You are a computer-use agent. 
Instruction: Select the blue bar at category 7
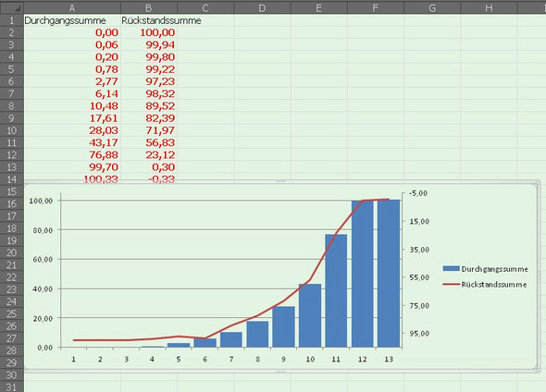(x=231, y=339)
